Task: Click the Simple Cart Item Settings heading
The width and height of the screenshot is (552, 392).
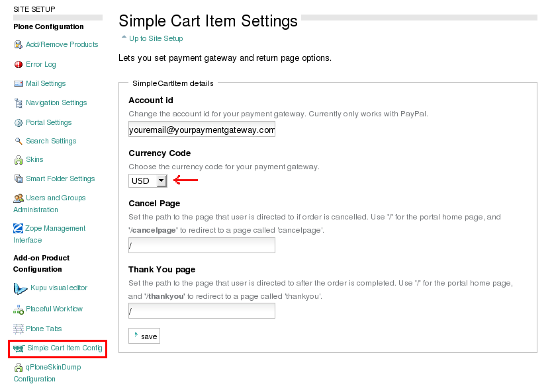Action: (208, 20)
